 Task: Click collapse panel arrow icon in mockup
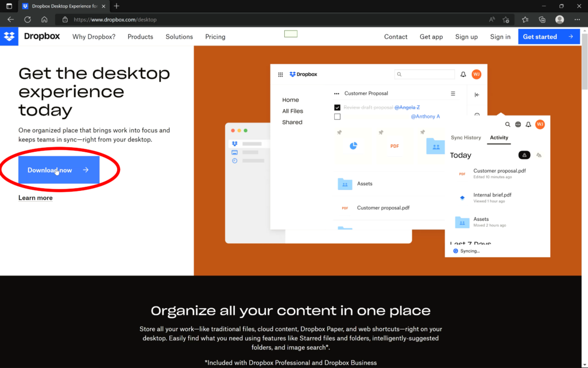click(477, 95)
